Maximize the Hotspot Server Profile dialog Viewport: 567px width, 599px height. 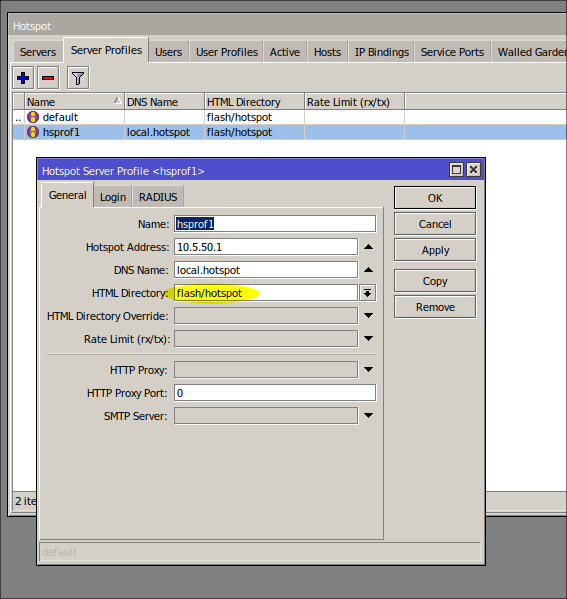pyautogui.click(x=456, y=170)
